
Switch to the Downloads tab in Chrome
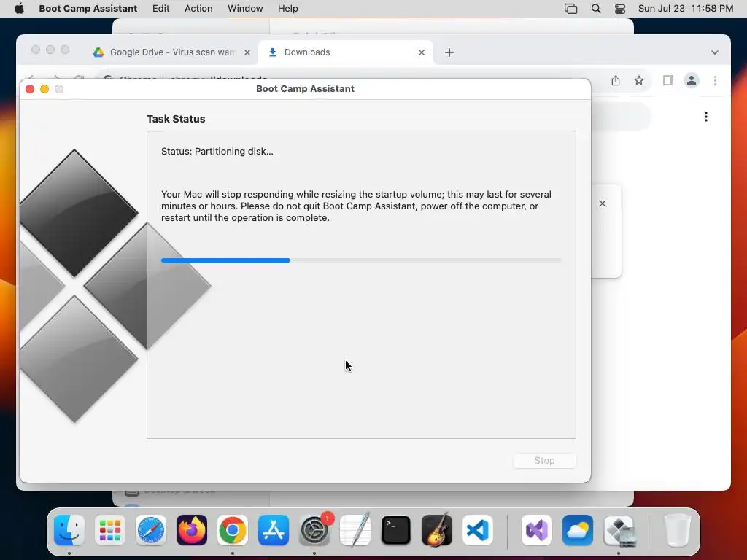point(345,52)
